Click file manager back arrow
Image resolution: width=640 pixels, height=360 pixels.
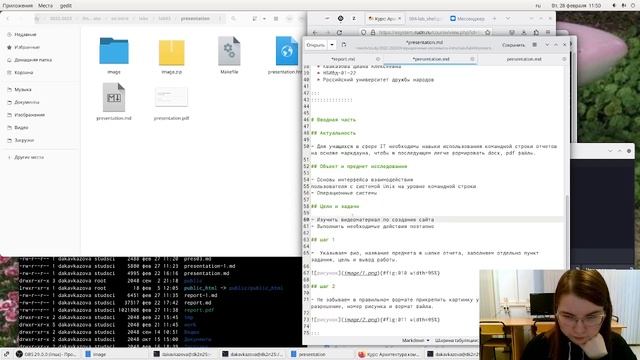pyautogui.click(x=8, y=18)
